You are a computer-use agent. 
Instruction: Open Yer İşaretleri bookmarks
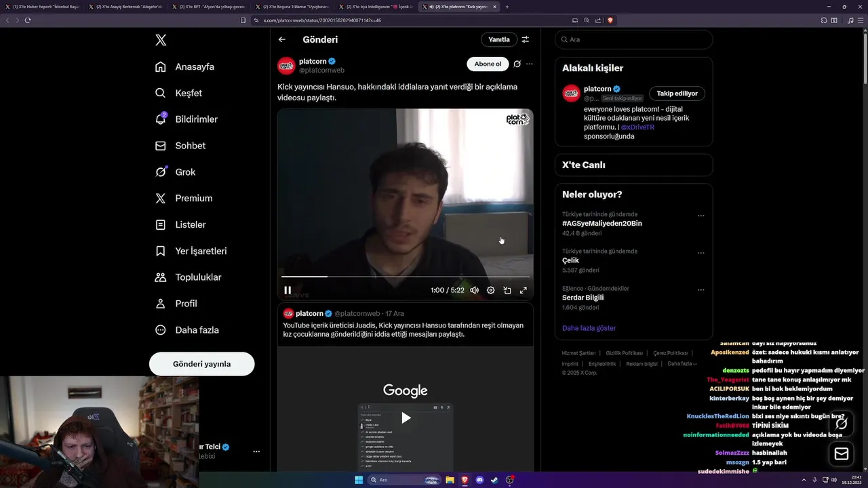click(191, 251)
